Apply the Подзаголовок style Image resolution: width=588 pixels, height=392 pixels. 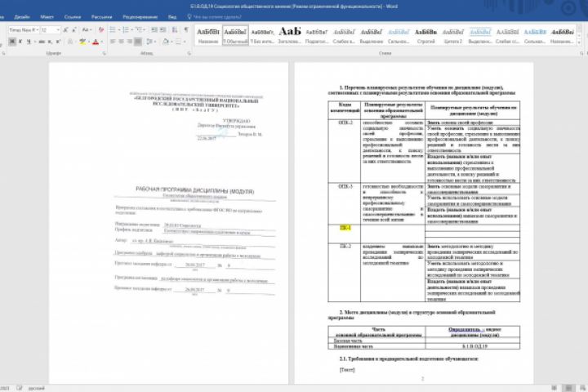[317, 36]
